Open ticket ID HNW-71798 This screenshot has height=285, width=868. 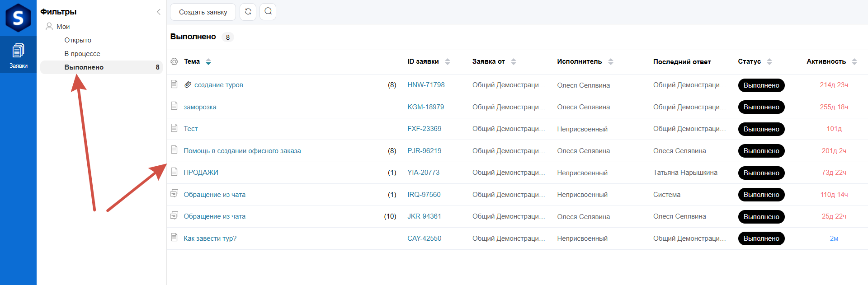(x=426, y=85)
